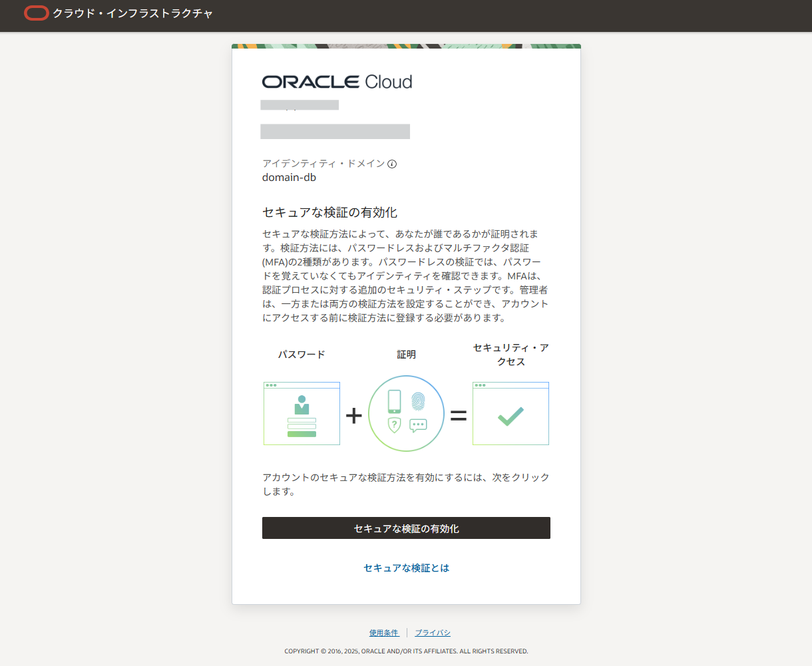Click the Oracle logo in the top navigation bar
The height and width of the screenshot is (666, 812).
pos(37,13)
